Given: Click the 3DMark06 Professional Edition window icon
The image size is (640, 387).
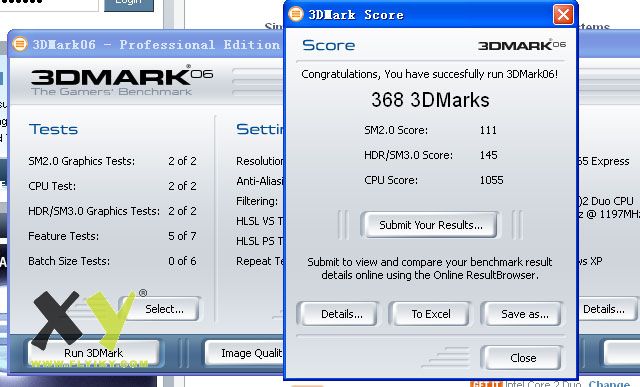Looking at the screenshot, I should (20, 44).
